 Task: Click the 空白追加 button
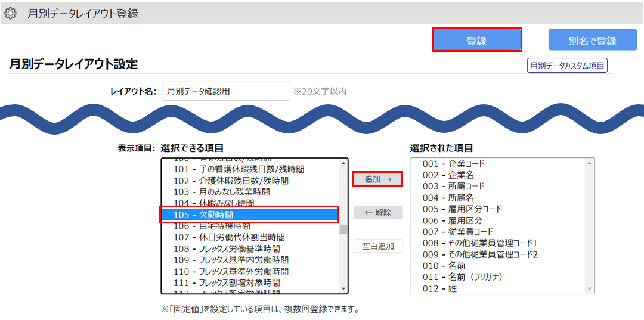tap(377, 246)
